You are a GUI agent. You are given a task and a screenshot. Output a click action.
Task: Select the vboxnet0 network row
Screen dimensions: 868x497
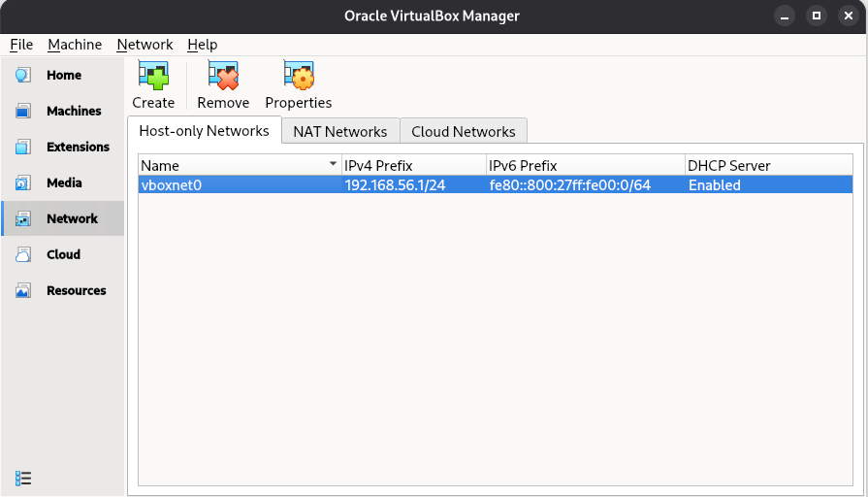(x=496, y=185)
